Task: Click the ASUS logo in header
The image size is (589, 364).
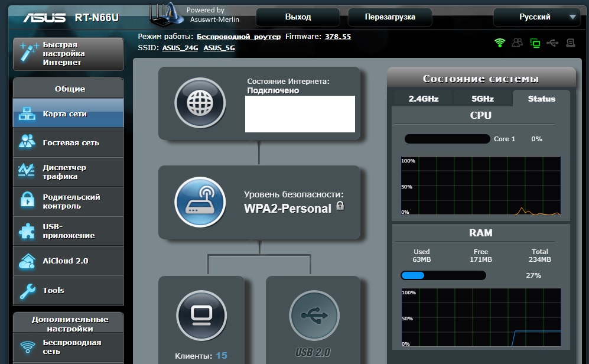Action: click(44, 18)
